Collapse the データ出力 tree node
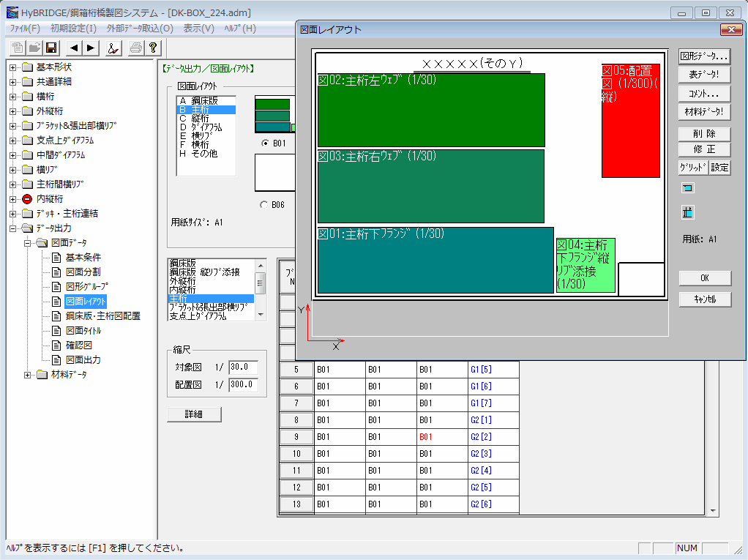 coord(12,228)
